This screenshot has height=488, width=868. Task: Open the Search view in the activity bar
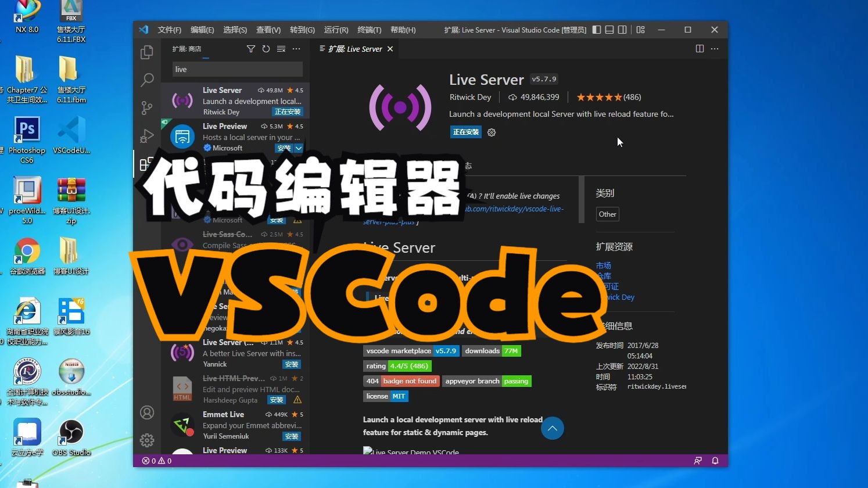point(147,80)
